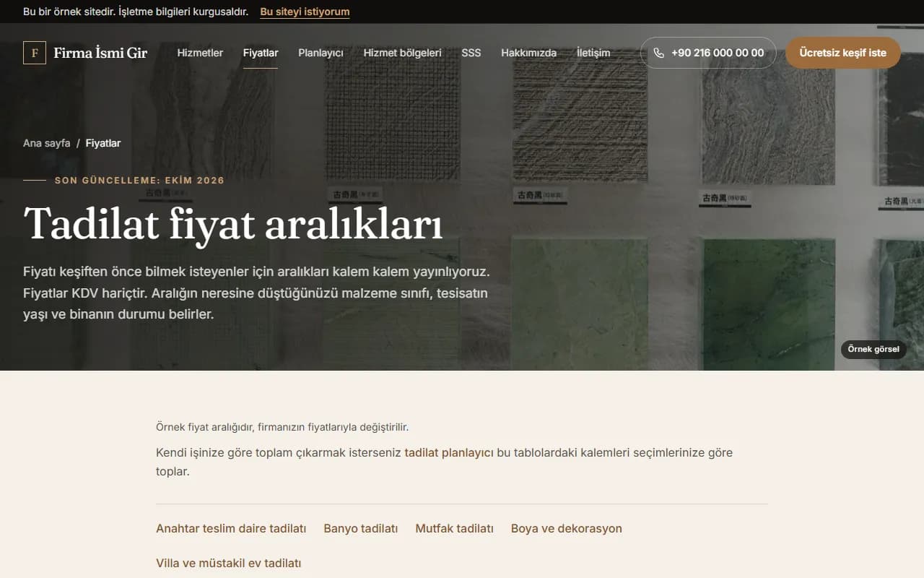Viewport: 924px width, 578px height.
Task: Jump to Villa ve müstakil ev tadilatı
Action: pos(229,563)
